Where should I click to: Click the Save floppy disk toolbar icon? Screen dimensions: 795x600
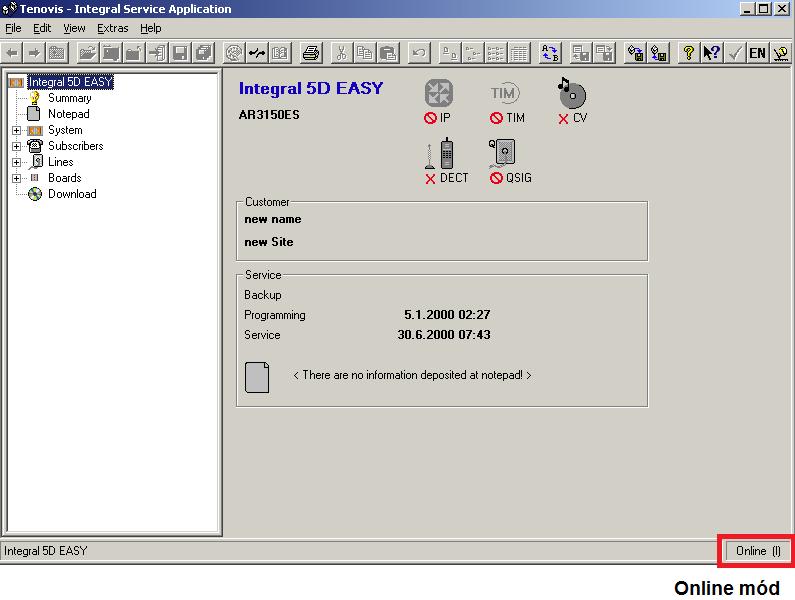(x=180, y=53)
